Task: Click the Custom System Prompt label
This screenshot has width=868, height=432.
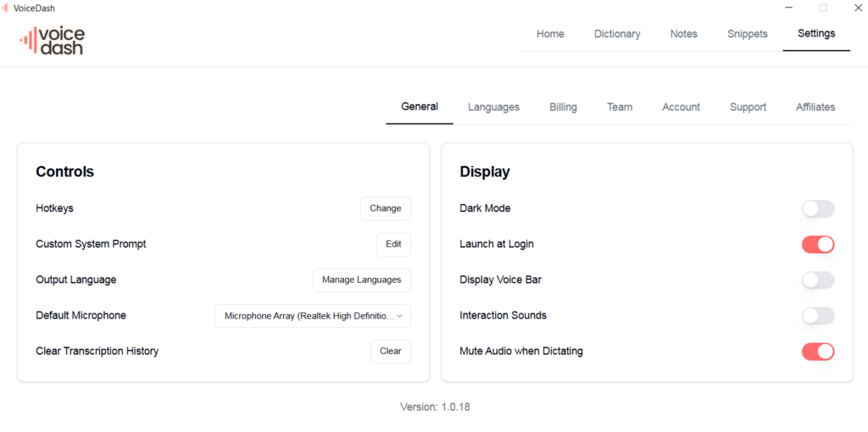Action: [91, 244]
